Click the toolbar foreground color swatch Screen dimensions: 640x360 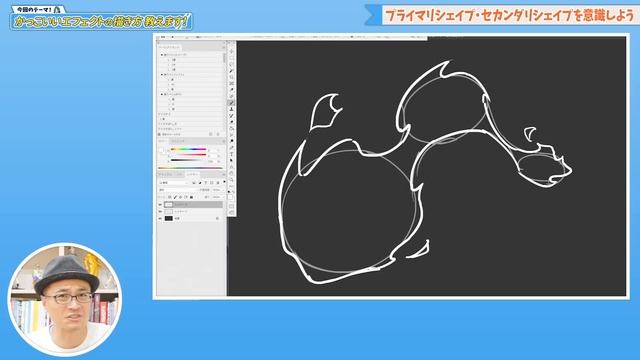(x=230, y=197)
